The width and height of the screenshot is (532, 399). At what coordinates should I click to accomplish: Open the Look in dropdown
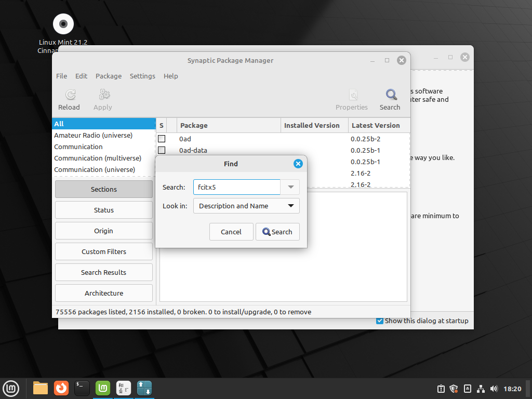coord(246,206)
